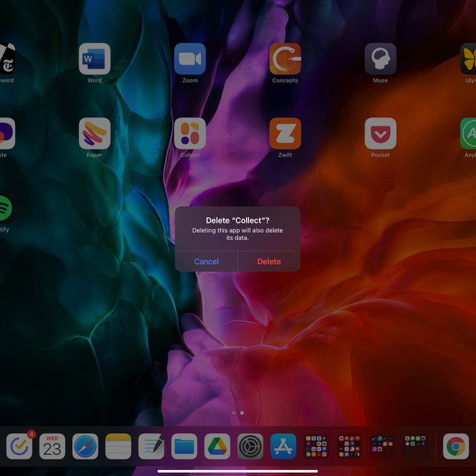Open the Concepts app
Image resolution: width=476 pixels, height=476 pixels.
coord(285,59)
